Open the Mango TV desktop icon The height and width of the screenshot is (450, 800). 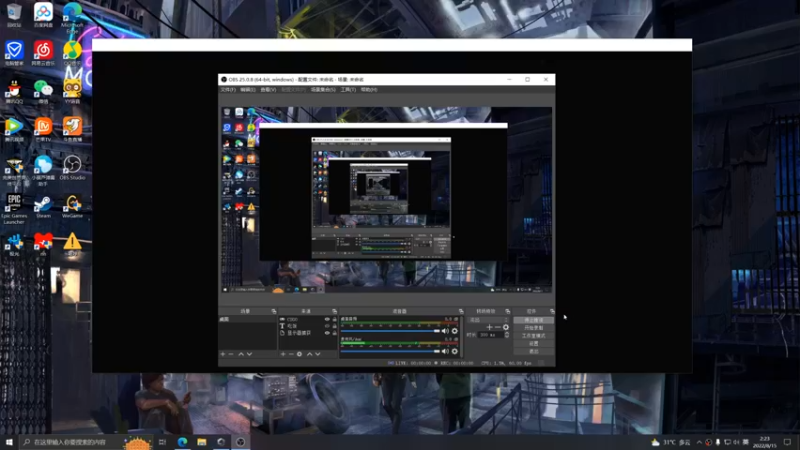43,130
